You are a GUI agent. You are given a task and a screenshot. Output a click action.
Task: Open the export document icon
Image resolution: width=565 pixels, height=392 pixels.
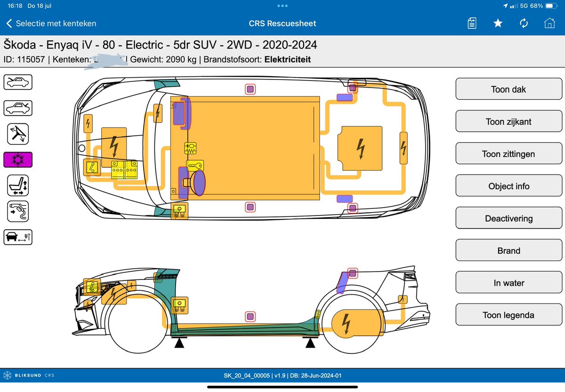pos(472,23)
